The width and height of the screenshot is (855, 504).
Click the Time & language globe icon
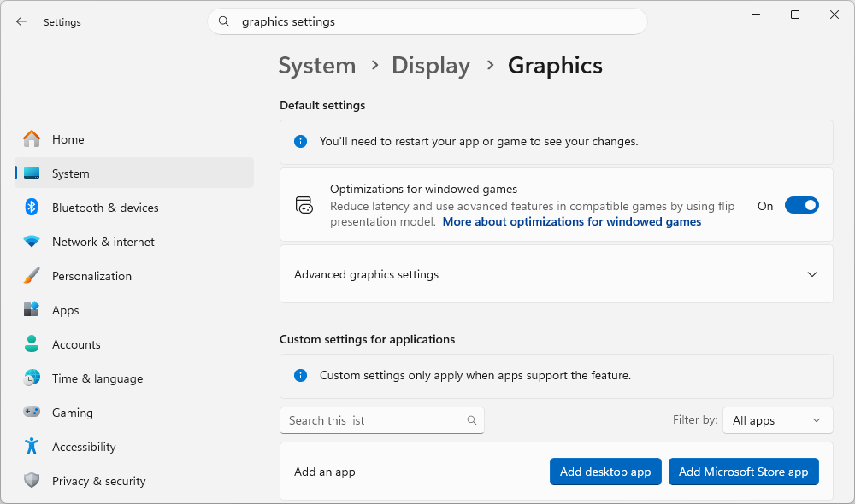[32, 378]
